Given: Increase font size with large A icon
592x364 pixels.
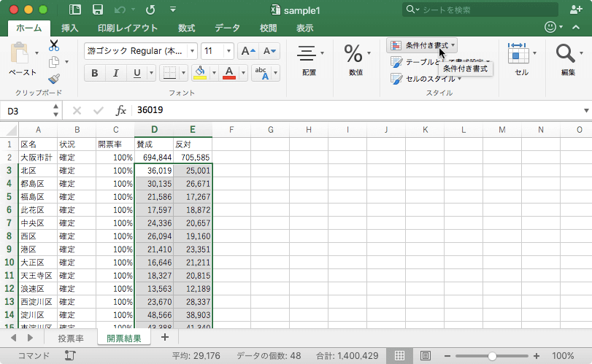Looking at the screenshot, I should pyautogui.click(x=248, y=51).
